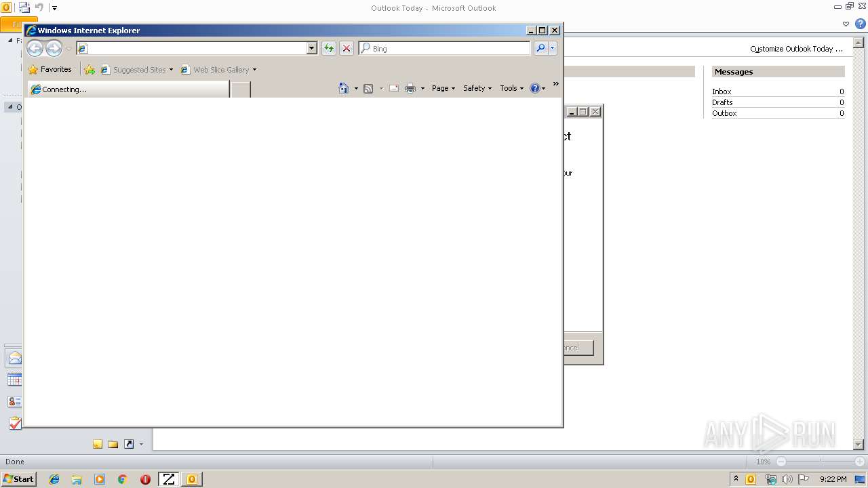Expand the Web Slice Gallery dropdown arrow

[254, 70]
